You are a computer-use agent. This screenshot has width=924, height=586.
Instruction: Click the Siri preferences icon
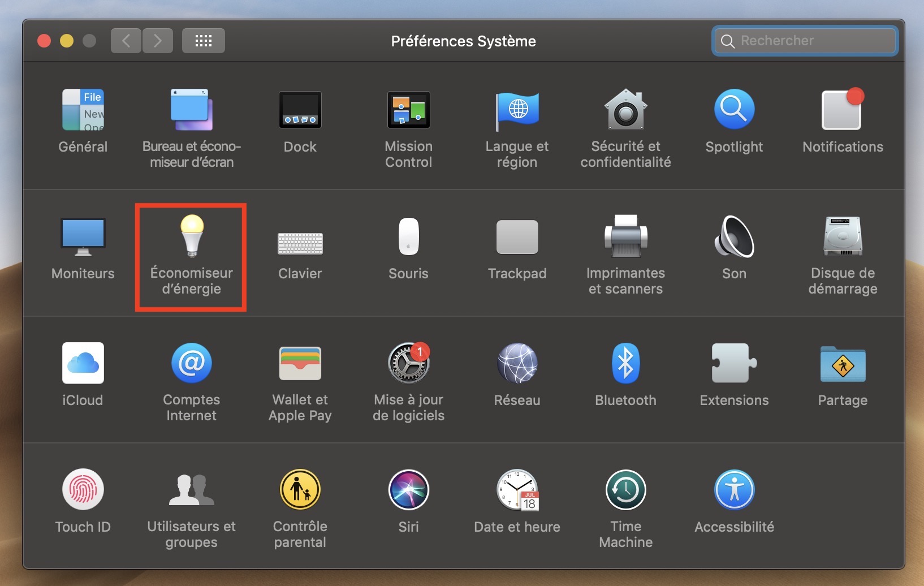[408, 490]
